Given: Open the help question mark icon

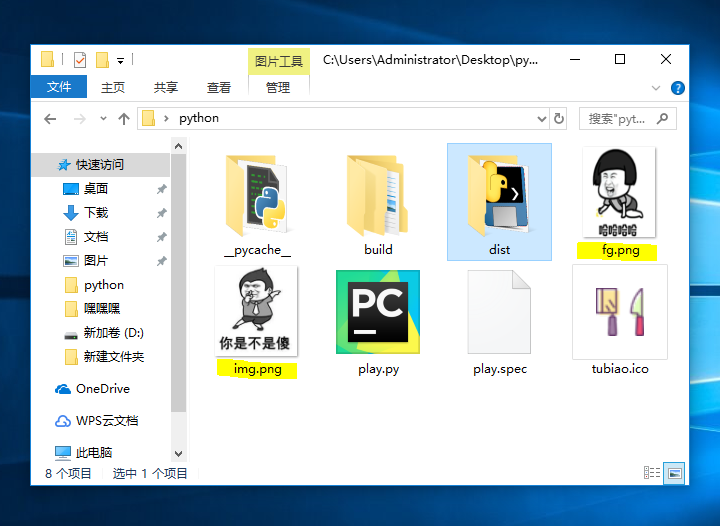Looking at the screenshot, I should click(x=677, y=88).
